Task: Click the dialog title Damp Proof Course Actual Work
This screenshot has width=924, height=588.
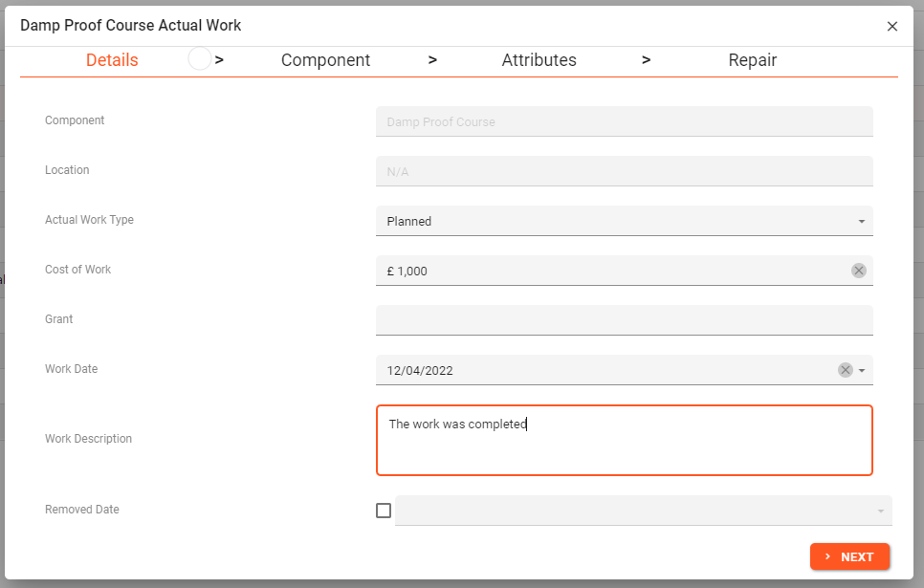Action: tap(131, 26)
